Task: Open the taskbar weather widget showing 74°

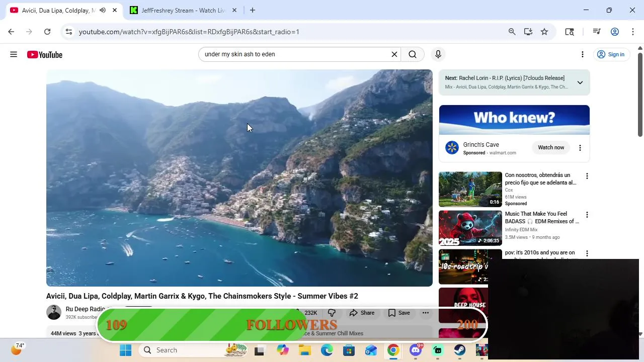Action: [17, 349]
